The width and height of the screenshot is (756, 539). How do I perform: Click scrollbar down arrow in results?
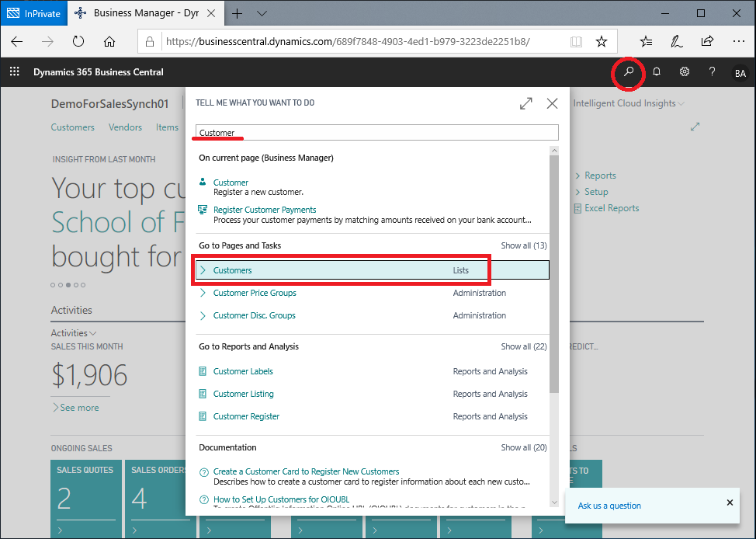coord(554,502)
